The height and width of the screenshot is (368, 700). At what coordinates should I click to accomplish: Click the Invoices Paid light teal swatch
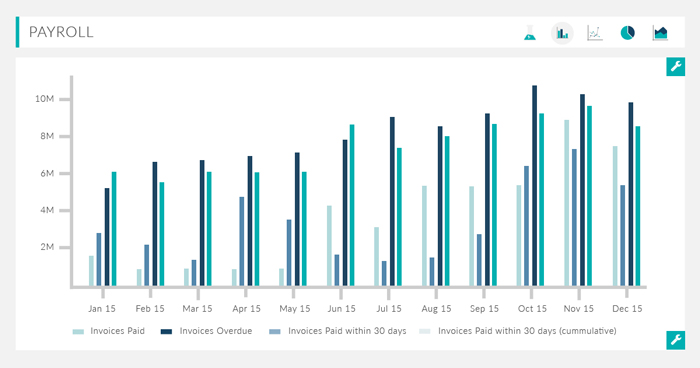79,332
